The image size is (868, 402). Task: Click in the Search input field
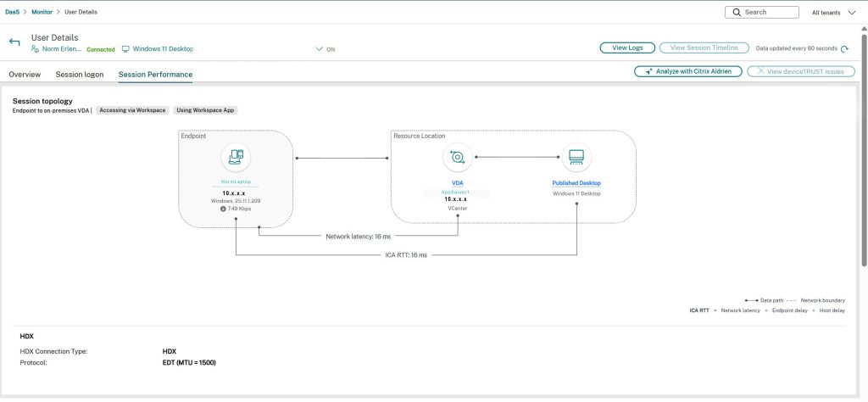762,12
